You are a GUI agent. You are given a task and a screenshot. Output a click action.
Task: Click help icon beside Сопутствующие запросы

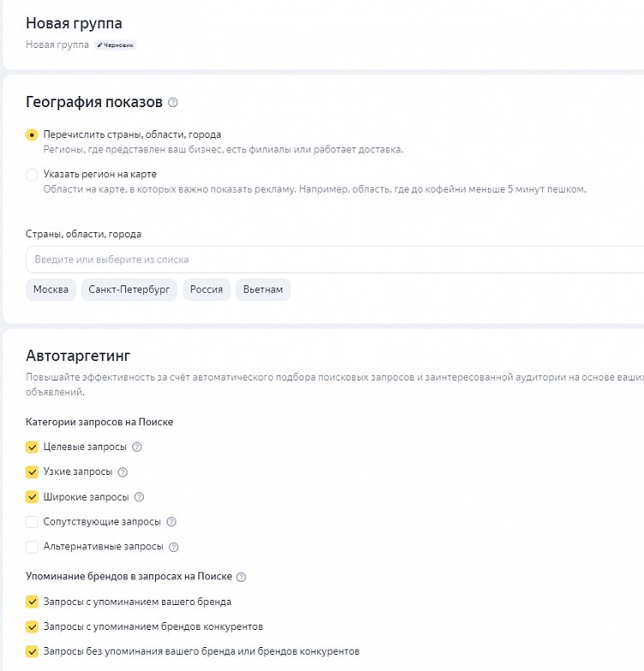[171, 522]
